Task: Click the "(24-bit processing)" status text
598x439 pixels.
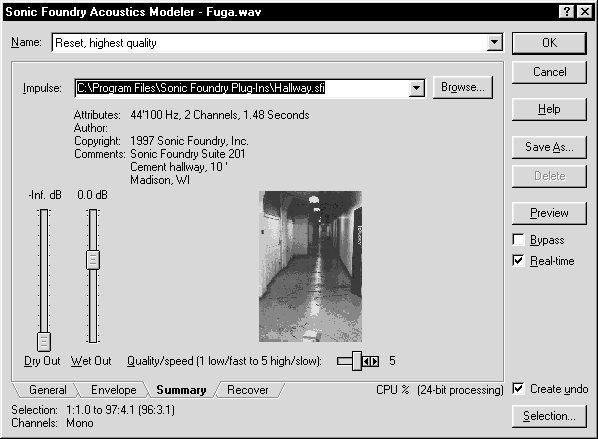Action: pos(460,390)
